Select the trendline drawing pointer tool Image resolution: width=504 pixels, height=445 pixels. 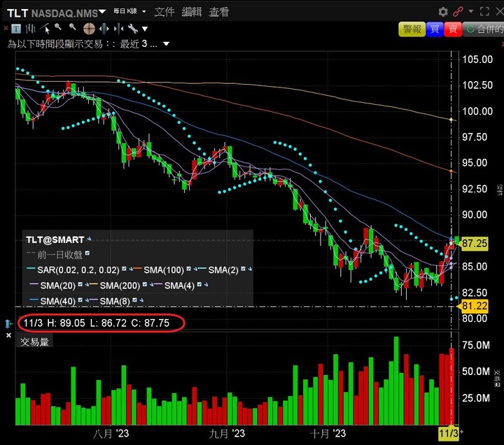pos(45,29)
